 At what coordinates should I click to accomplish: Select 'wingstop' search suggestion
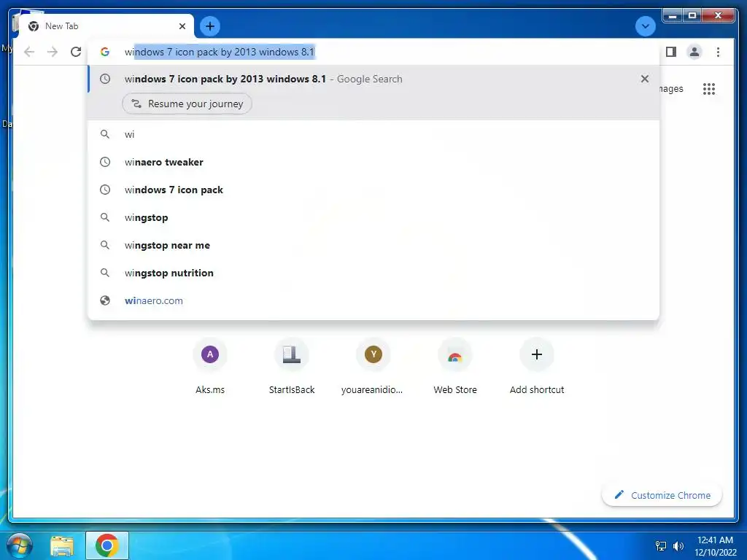point(374,217)
